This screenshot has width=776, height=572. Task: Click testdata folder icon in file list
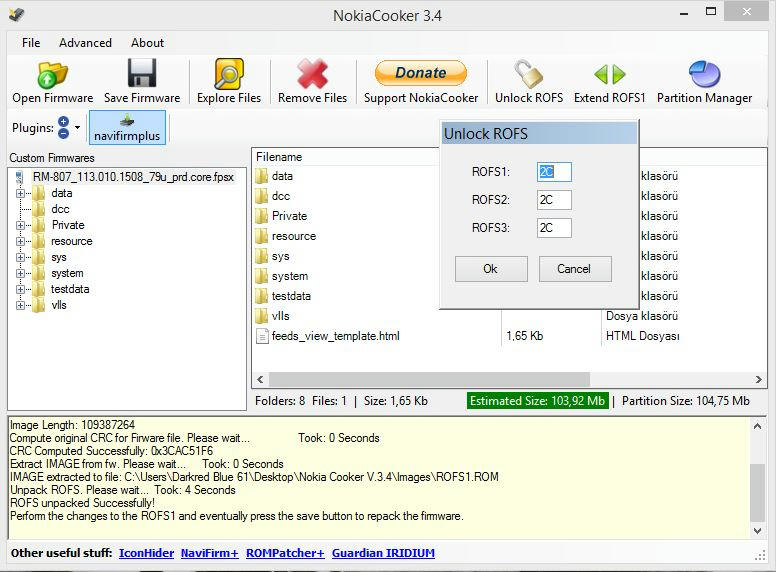click(x=261, y=296)
